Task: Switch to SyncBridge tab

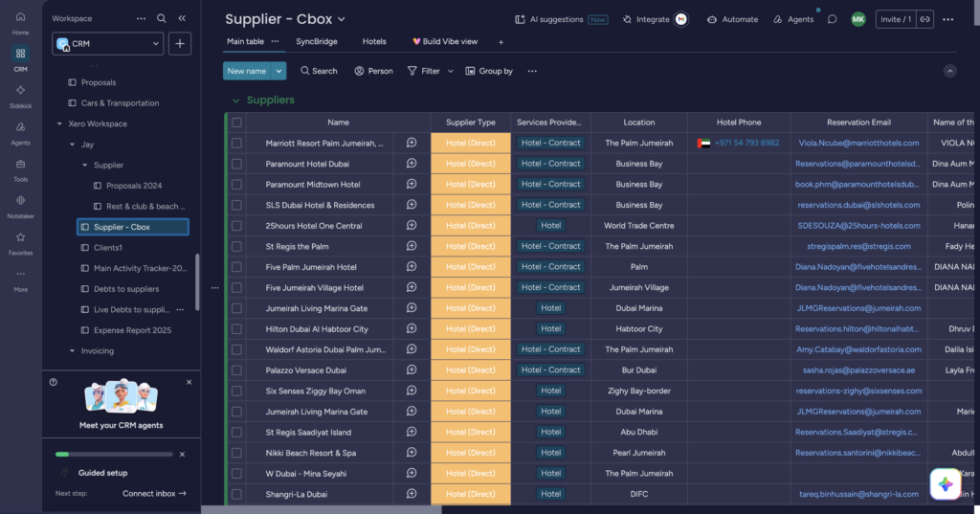Action: pyautogui.click(x=316, y=41)
